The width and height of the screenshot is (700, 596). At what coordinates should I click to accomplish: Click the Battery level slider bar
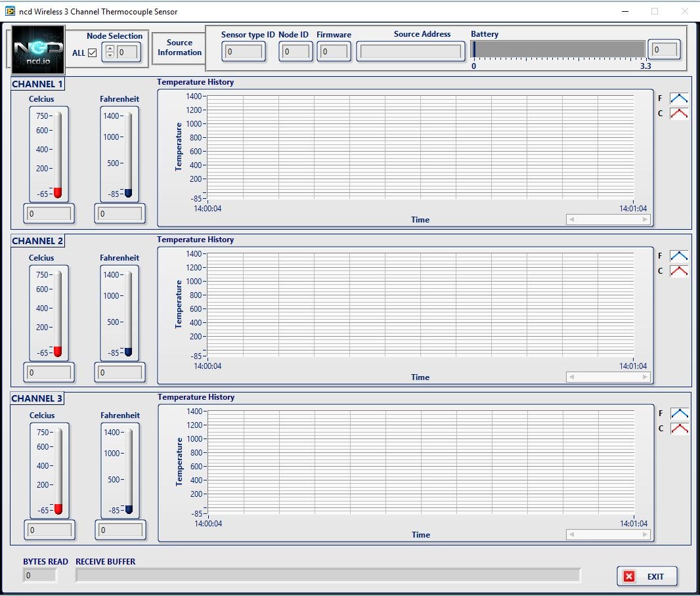(558, 49)
